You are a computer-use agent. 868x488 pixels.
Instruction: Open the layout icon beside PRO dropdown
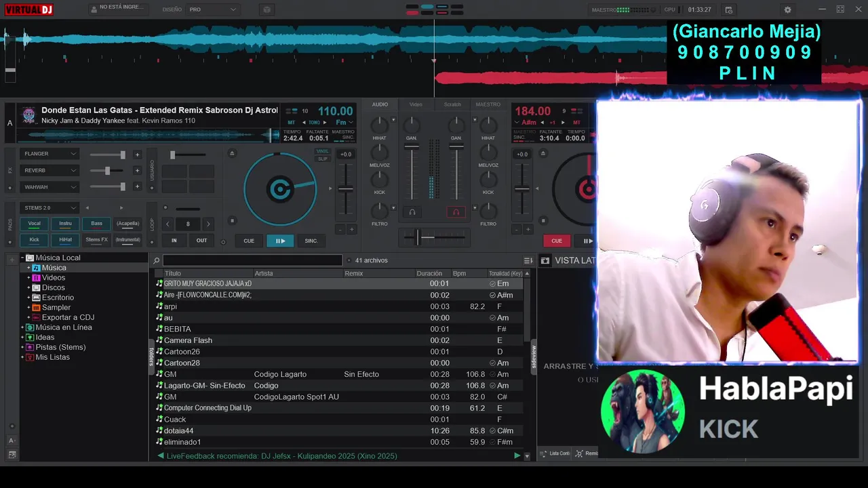coord(267,9)
